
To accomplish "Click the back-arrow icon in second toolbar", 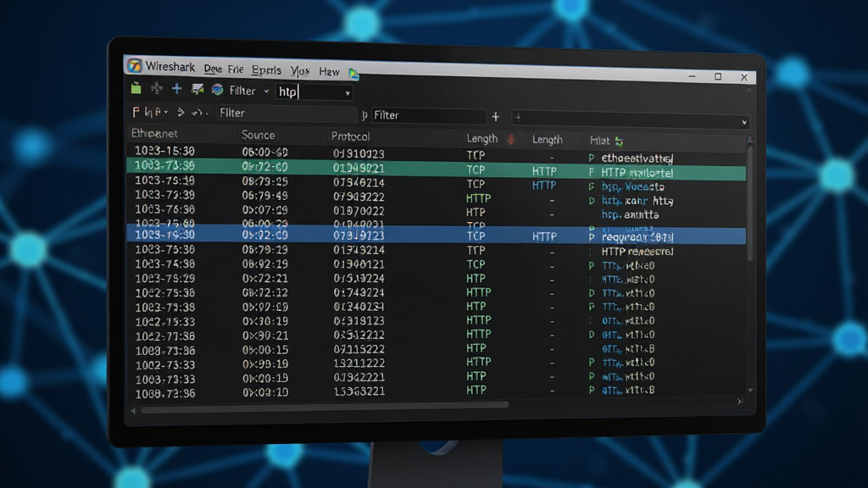I will (x=197, y=113).
